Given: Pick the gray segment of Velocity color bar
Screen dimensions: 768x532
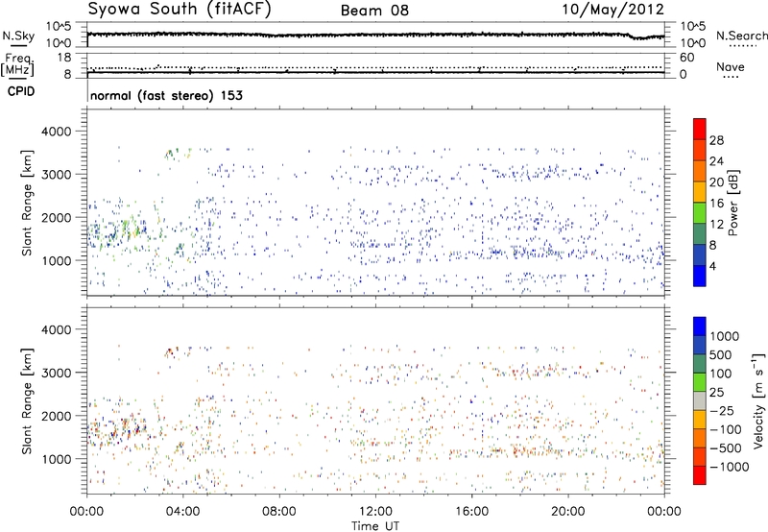Looking at the screenshot, I should tap(700, 401).
